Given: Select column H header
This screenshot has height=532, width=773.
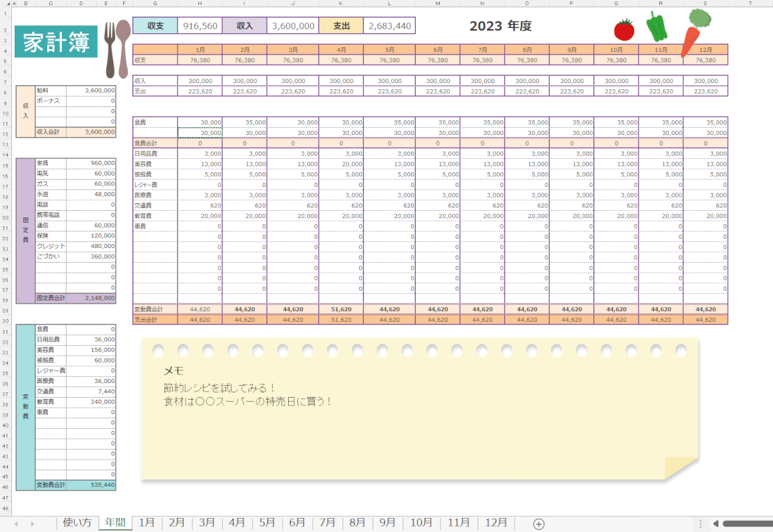Looking at the screenshot, I should pyautogui.click(x=200, y=3).
